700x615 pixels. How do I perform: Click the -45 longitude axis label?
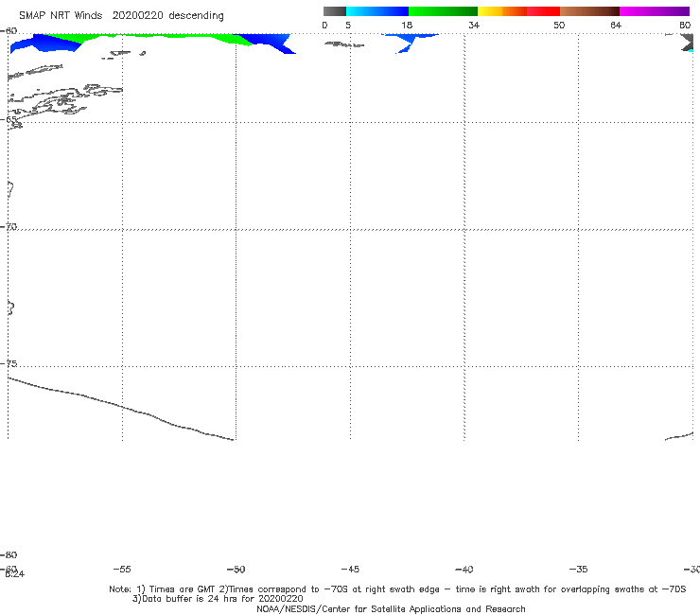point(350,569)
